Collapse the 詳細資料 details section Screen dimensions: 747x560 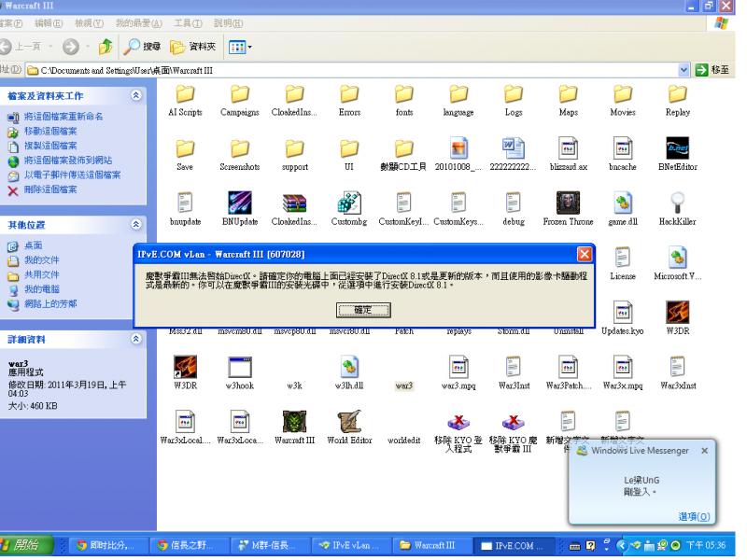coord(138,340)
